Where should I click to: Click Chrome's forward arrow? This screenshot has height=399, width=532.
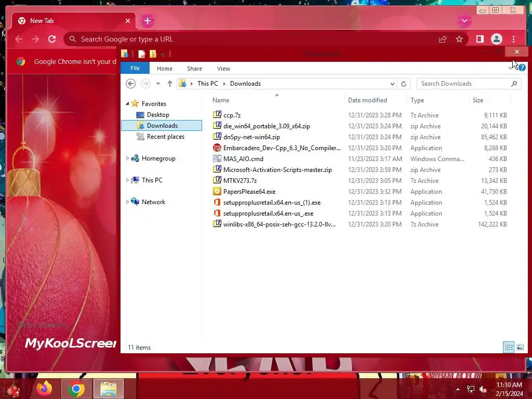(35, 39)
